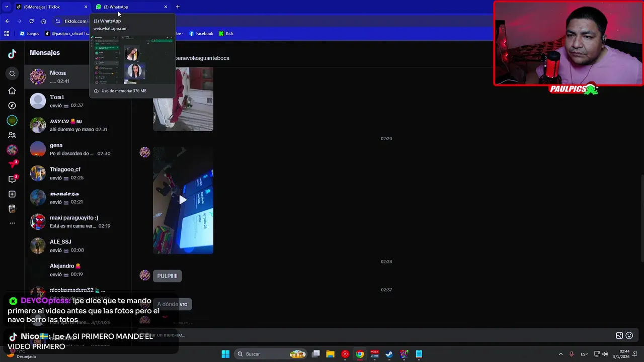This screenshot has height=362, width=644.
Task: Click the ESP language indicator
Action: coord(584,354)
